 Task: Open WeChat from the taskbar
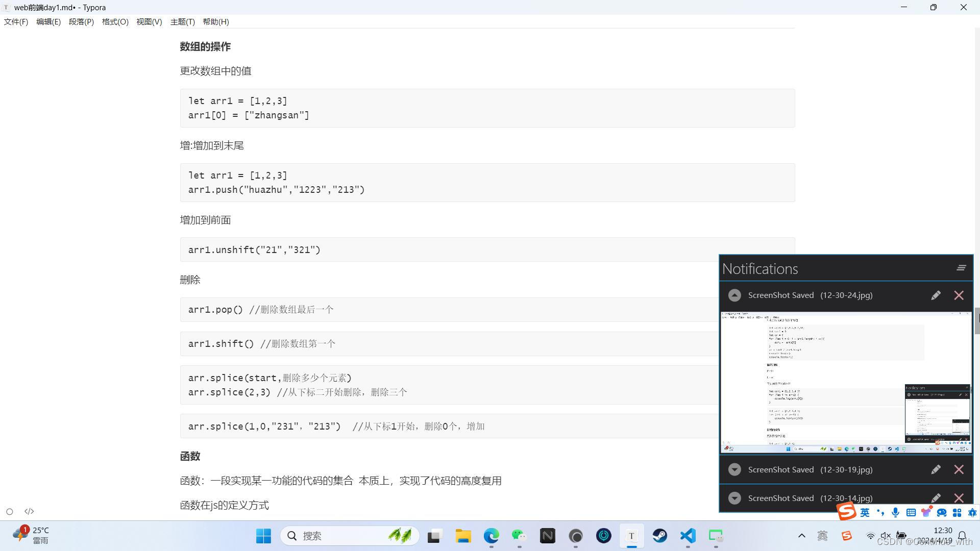519,536
